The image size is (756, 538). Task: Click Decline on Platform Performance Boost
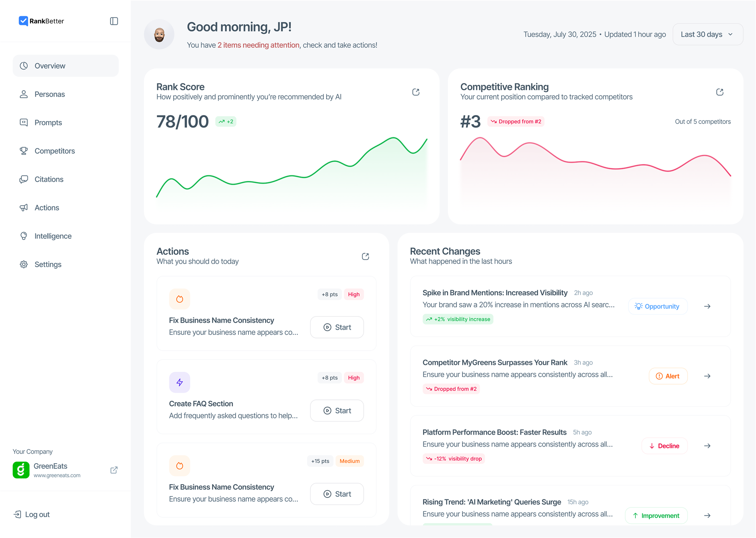click(664, 445)
